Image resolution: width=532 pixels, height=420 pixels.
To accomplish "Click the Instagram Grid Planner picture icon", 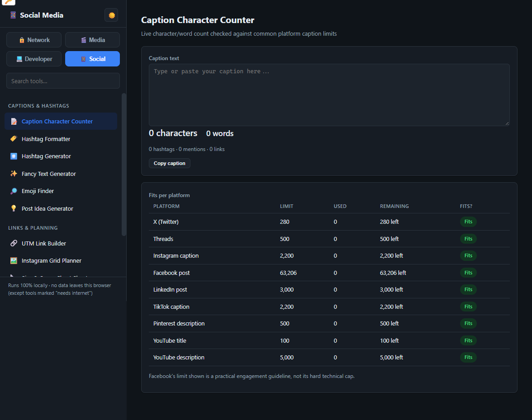I will point(14,261).
